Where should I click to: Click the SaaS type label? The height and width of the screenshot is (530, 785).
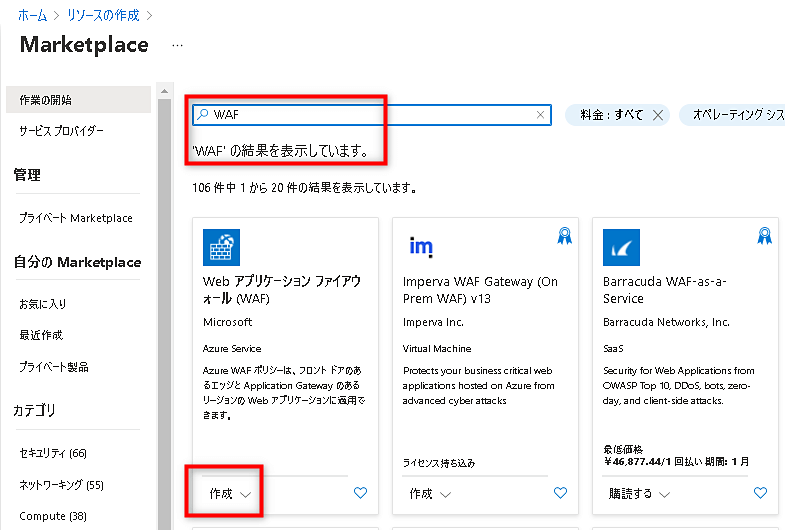point(613,348)
